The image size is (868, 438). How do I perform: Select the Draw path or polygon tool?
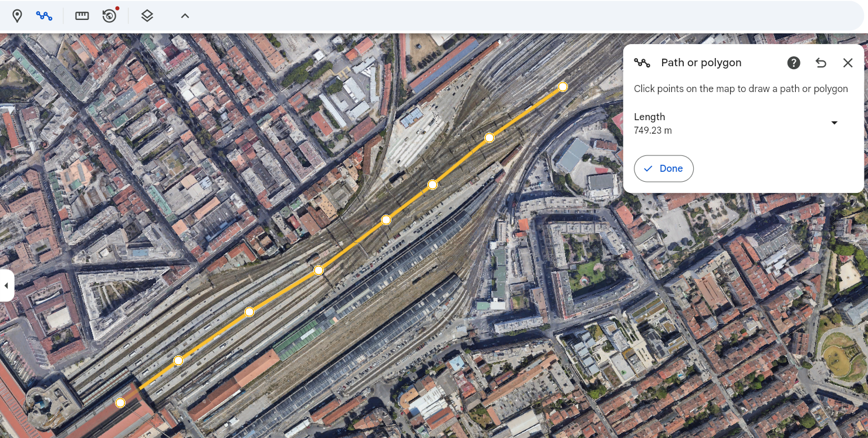44,16
